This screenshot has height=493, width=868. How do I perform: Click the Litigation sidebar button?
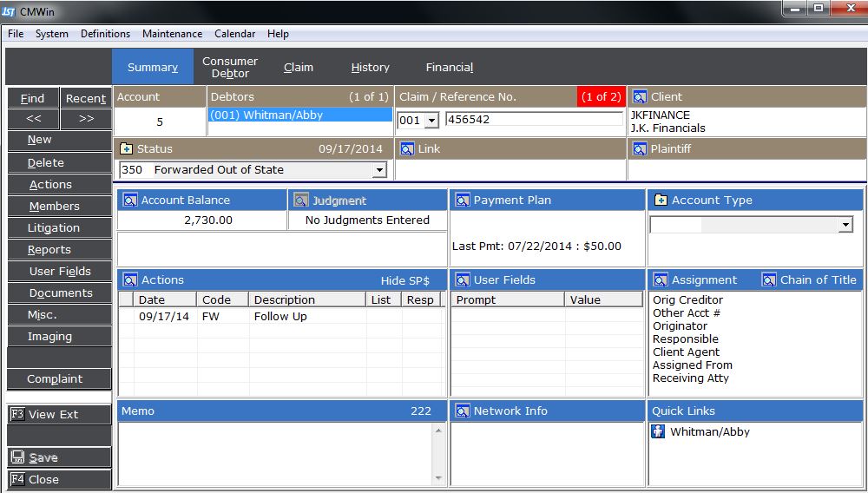54,228
